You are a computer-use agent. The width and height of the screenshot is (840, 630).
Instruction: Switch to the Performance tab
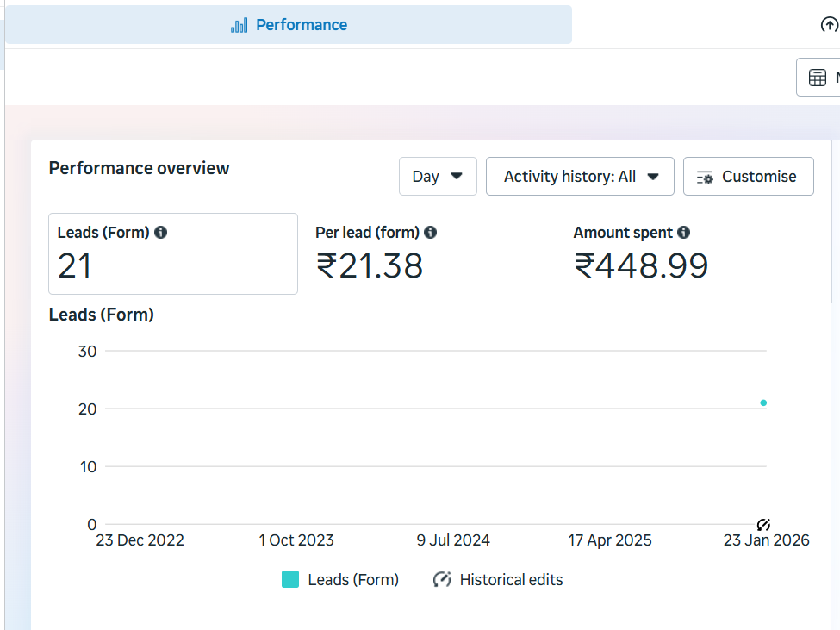tap(289, 25)
